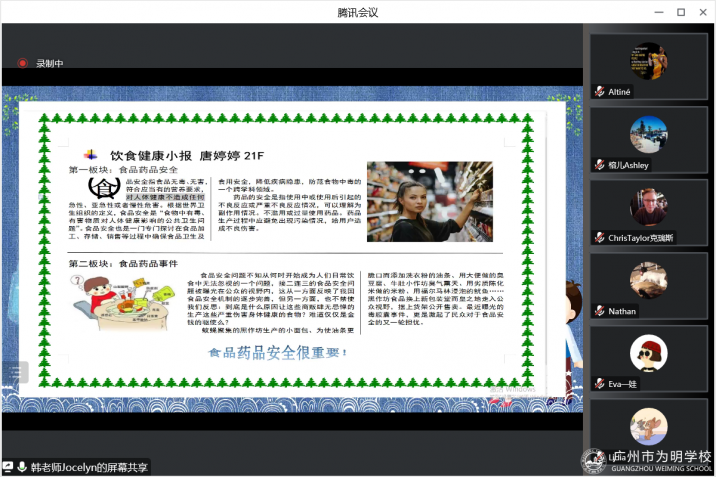The image size is (716, 477).
Task: Click ChrisTaylor克瑞斯 muted microphone icon
Action: click(599, 238)
